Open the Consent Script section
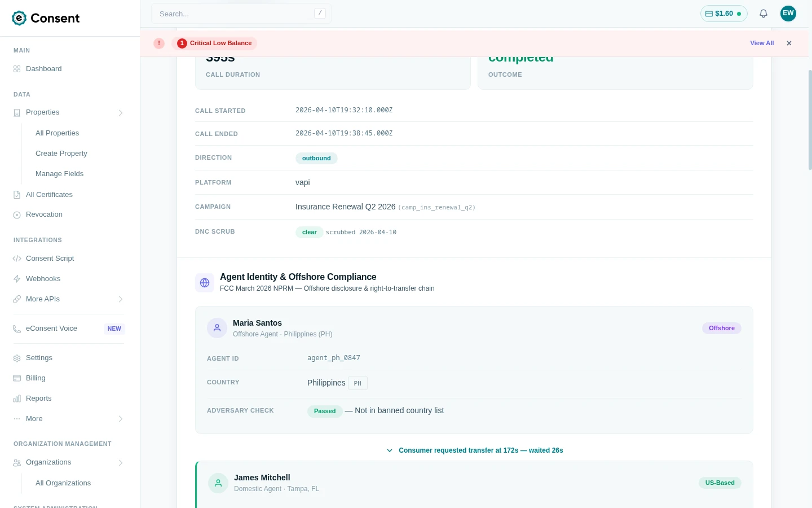 (50, 258)
